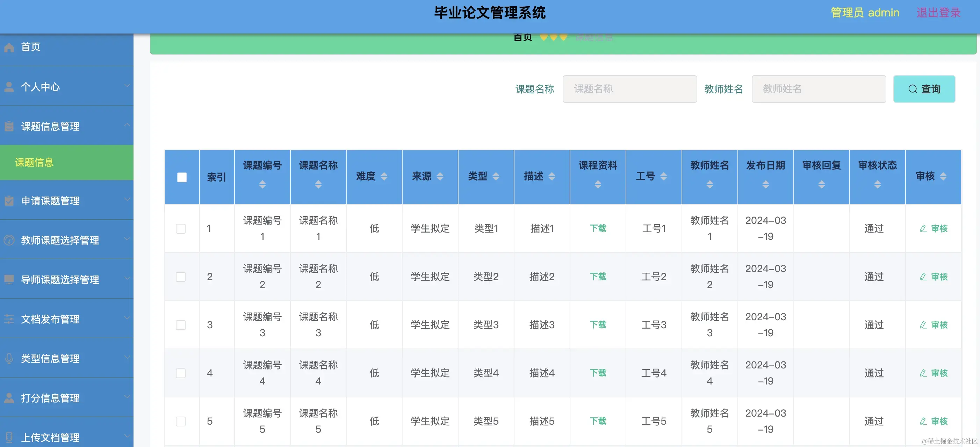Click the monitor icon beside 导师课题选择管理
Viewport: 980px width, 447px height.
(x=9, y=280)
